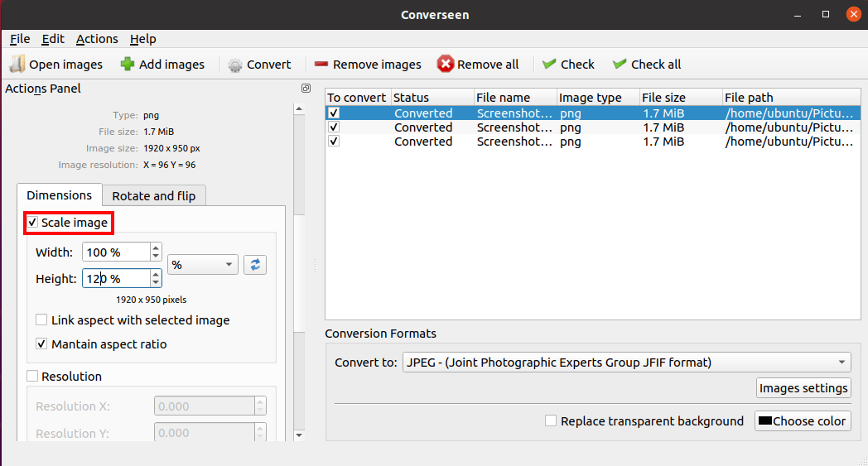
Task: Click the Convert gear icon
Action: click(x=234, y=65)
